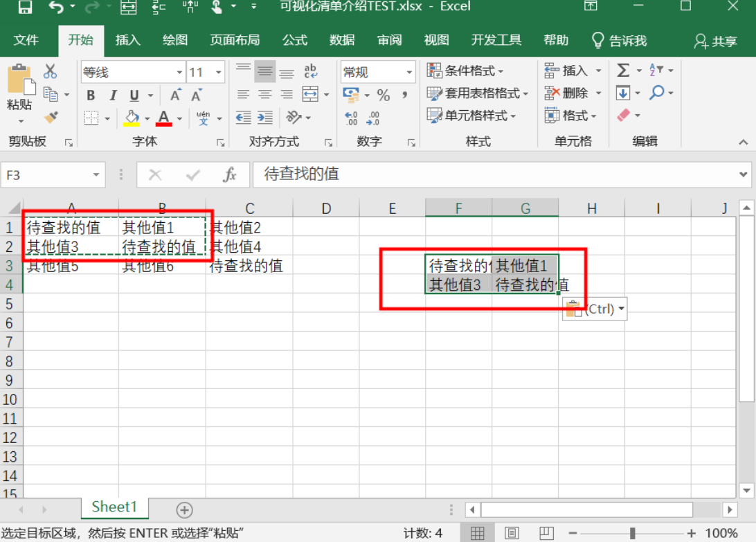This screenshot has width=756, height=542.
Task: Click the Name Box showing F3
Action: pyautogui.click(x=52, y=174)
